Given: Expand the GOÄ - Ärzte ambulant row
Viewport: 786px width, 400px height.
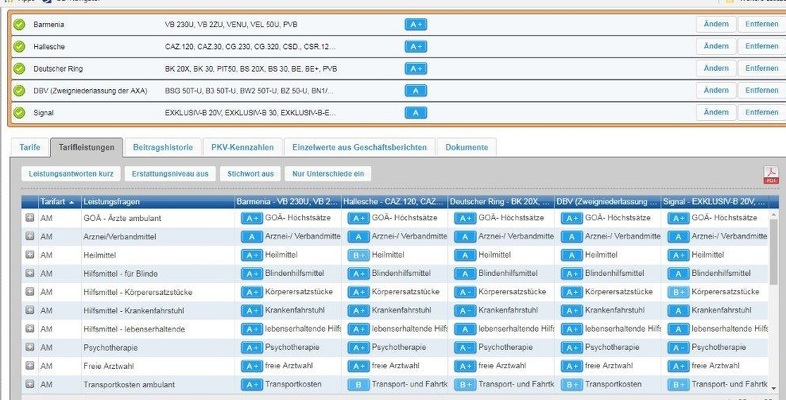Looking at the screenshot, I should pos(30,218).
